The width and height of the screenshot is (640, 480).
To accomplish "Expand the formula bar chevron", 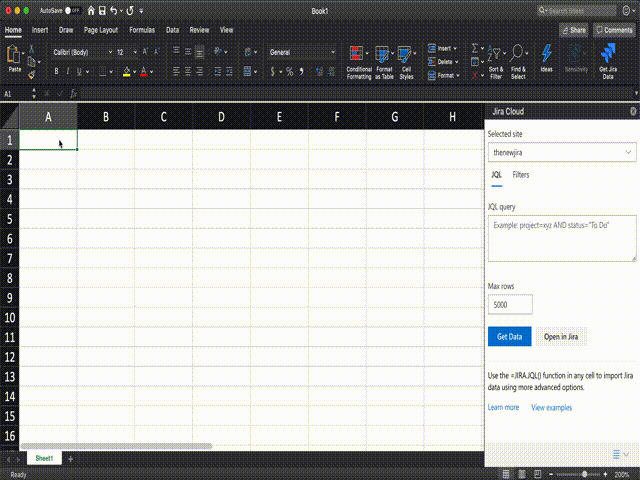I will pyautogui.click(x=636, y=93).
